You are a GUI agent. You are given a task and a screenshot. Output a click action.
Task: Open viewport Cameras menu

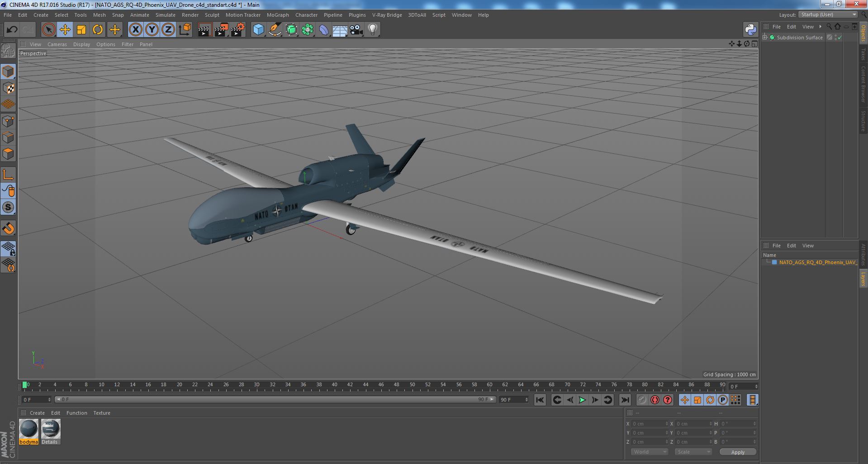pos(57,44)
